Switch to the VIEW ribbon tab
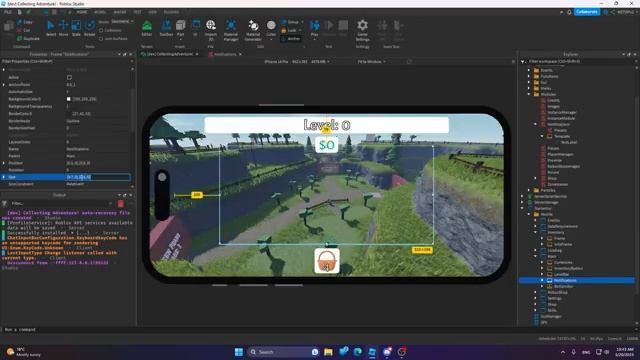Viewport: 640px width, 360px height. (153, 12)
